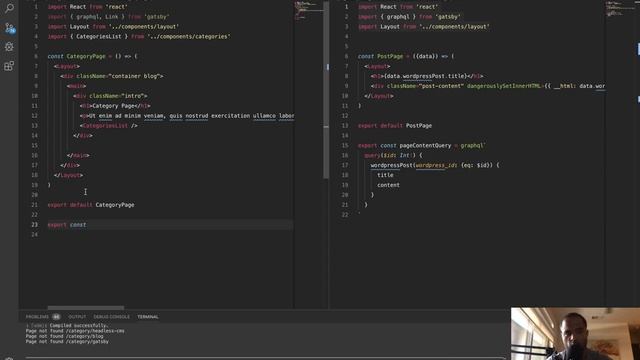Image resolution: width=640 pixels, height=360 pixels.
Task: Click "import React" line in left editor
Action: pos(88,7)
